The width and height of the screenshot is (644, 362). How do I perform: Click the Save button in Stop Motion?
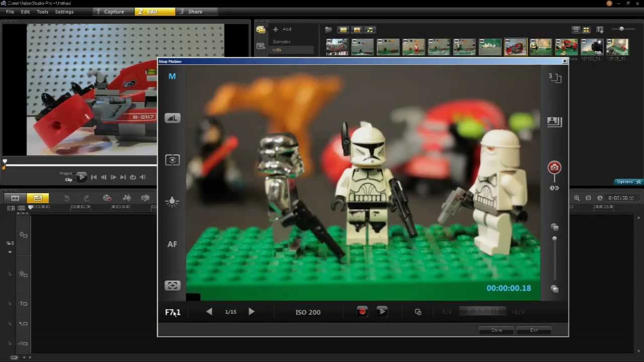click(x=497, y=330)
